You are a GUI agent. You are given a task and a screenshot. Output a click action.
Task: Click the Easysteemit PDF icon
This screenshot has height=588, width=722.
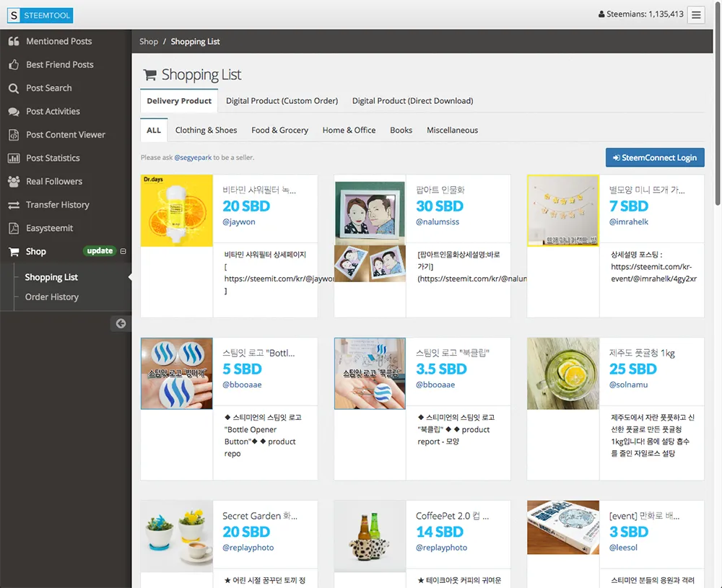coord(14,228)
